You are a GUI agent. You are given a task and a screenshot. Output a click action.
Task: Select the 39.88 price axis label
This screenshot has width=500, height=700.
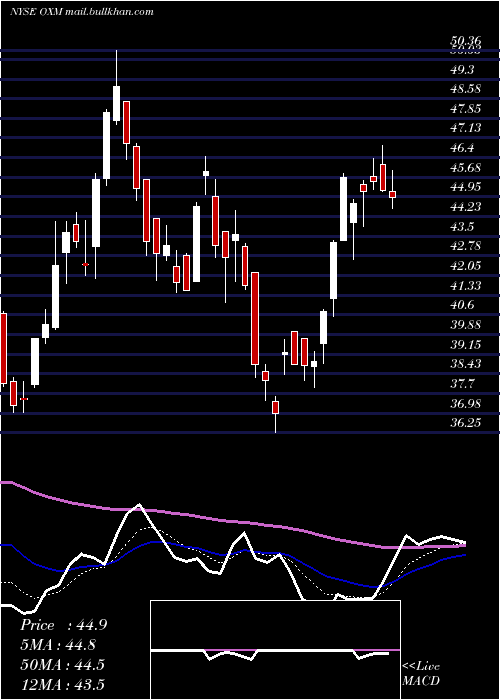(465, 324)
